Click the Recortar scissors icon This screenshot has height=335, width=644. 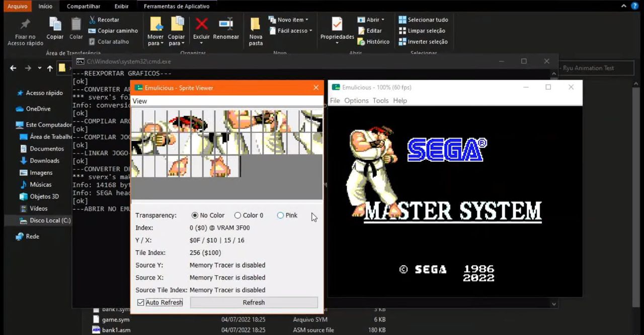point(93,20)
